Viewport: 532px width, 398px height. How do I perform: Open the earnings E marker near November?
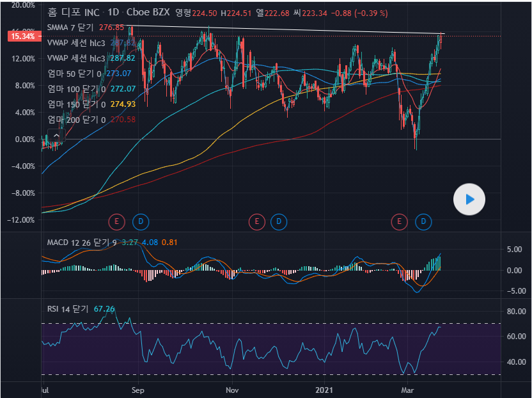coord(256,222)
